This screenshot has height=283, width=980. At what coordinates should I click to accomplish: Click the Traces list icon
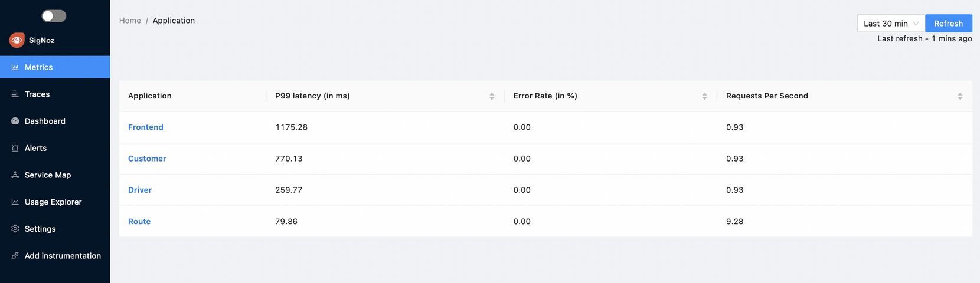[x=15, y=94]
